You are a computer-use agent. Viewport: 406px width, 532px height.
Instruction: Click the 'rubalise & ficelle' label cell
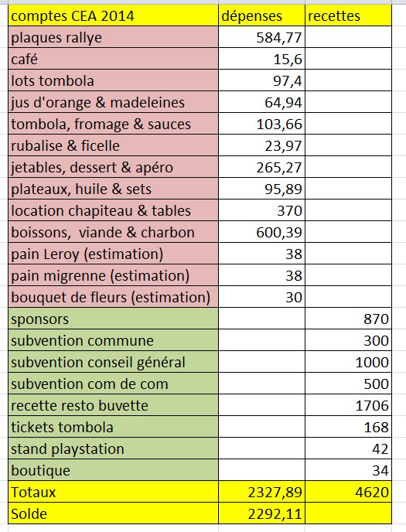coord(113,145)
